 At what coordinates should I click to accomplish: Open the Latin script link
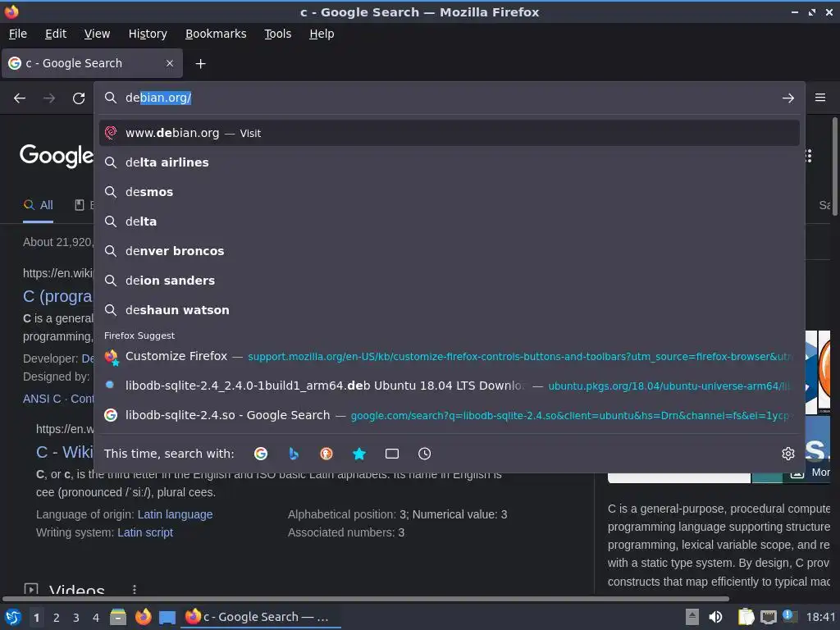(x=145, y=532)
